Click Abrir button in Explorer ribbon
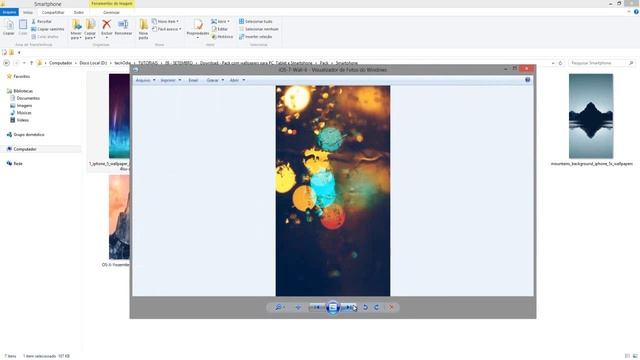 (x=220, y=21)
